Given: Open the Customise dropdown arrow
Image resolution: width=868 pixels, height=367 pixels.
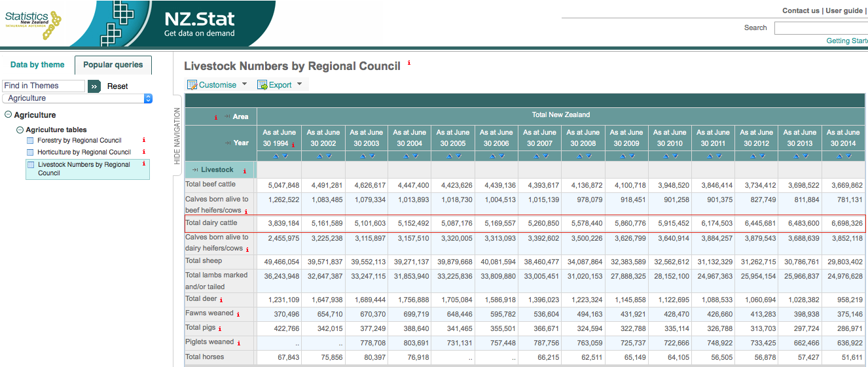Looking at the screenshot, I should 244,84.
